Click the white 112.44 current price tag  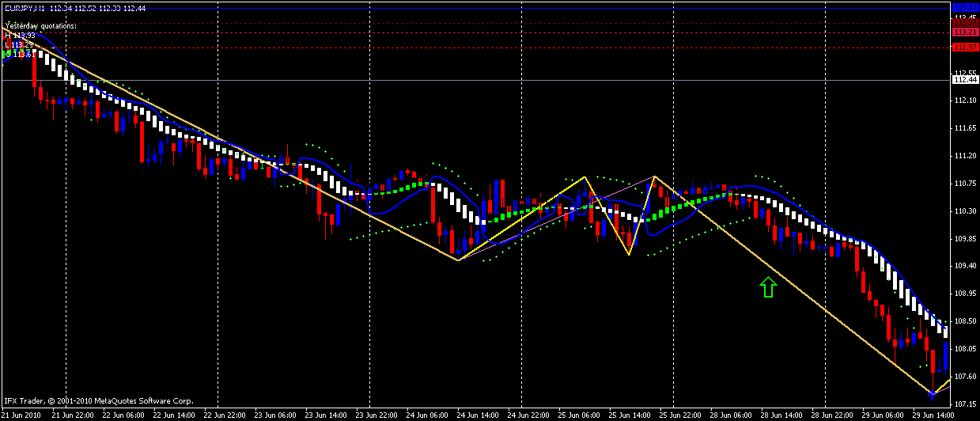(965, 80)
